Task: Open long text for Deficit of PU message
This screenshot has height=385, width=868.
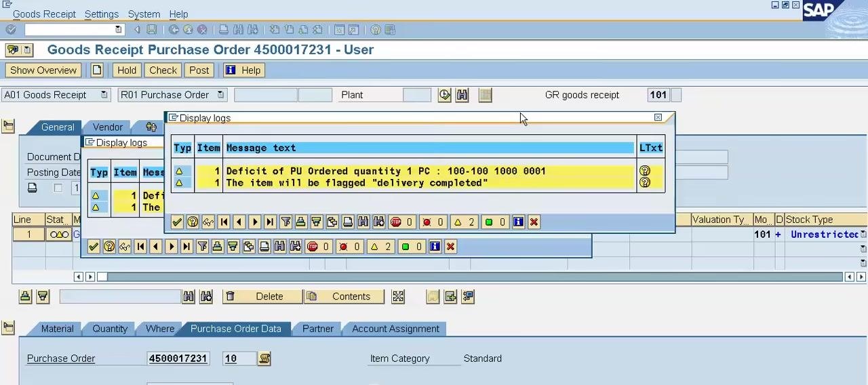Action: (645, 171)
